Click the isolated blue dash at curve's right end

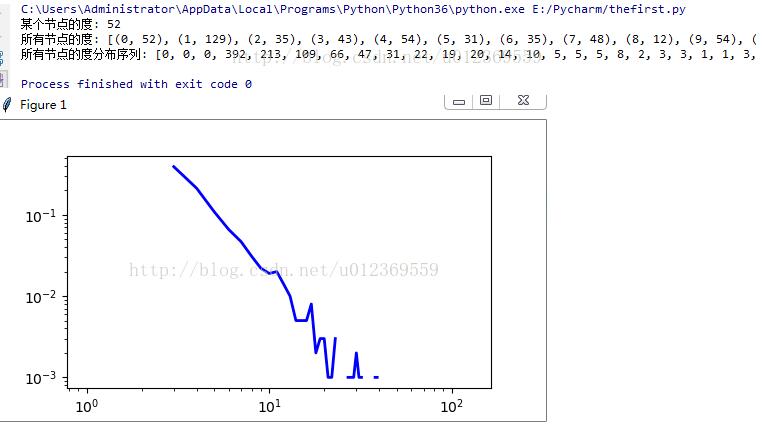[376, 377]
